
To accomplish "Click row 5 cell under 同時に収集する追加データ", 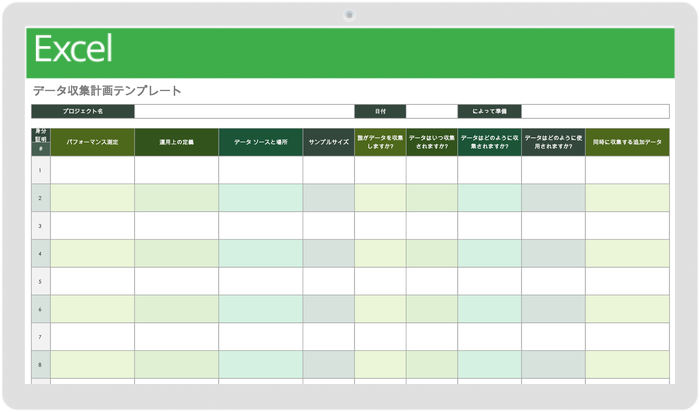I will [x=627, y=281].
